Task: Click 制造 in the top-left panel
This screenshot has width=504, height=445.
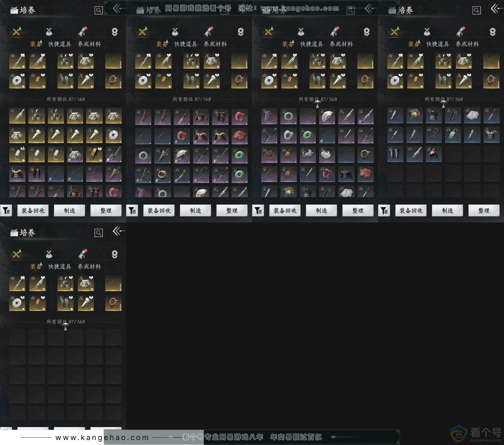Action: [69, 210]
